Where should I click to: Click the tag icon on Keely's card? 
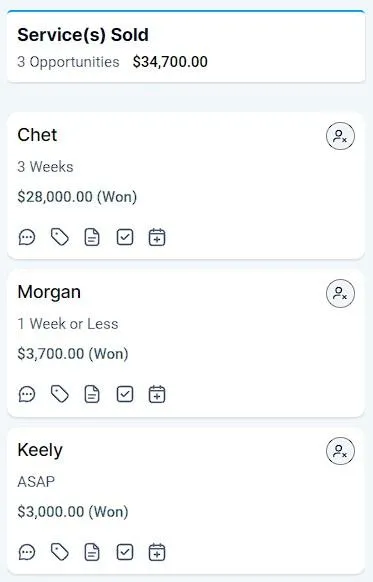tap(59, 552)
